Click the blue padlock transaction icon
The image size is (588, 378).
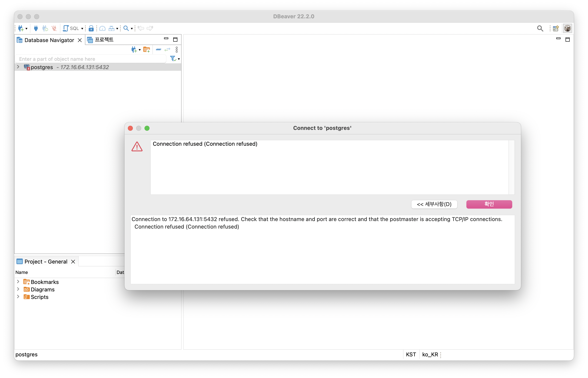tap(91, 29)
